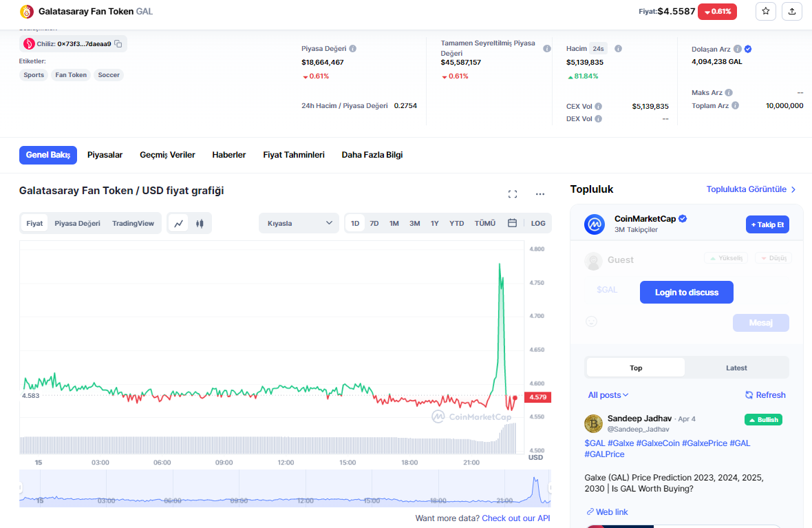Expand the All posts filter
Image resolution: width=812 pixels, height=528 pixels.
point(608,395)
